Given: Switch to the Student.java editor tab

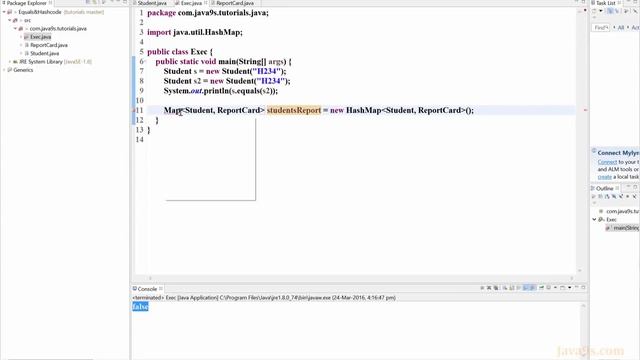Looking at the screenshot, I should pyautogui.click(x=152, y=3).
